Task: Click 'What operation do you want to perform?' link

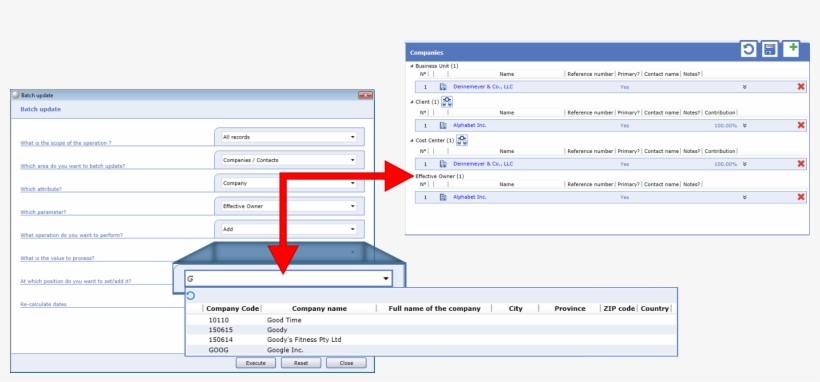Action: click(72, 235)
